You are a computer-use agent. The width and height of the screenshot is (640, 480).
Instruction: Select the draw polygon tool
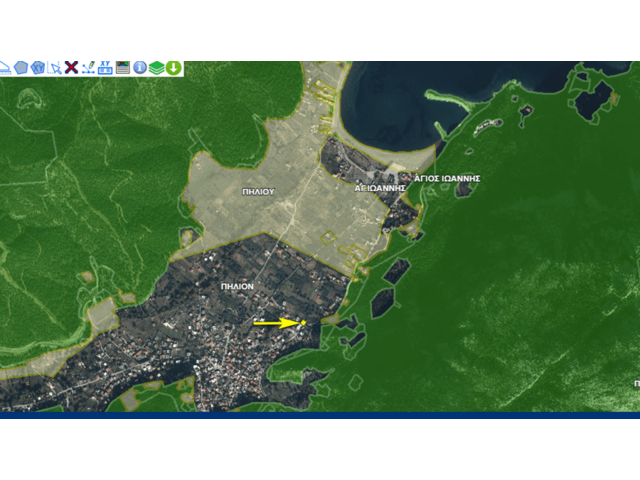coord(21,68)
